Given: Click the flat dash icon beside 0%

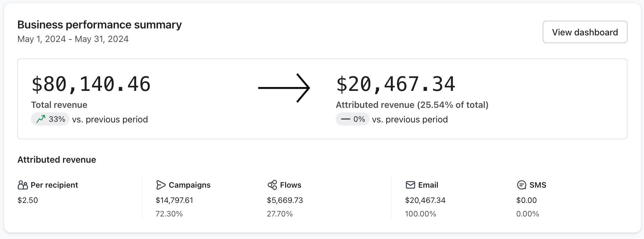Looking at the screenshot, I should tap(345, 119).
